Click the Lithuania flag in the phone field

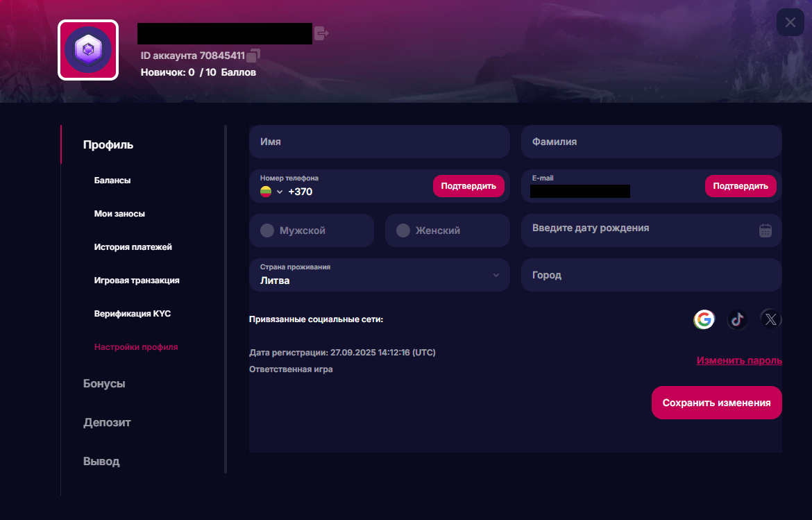(266, 191)
